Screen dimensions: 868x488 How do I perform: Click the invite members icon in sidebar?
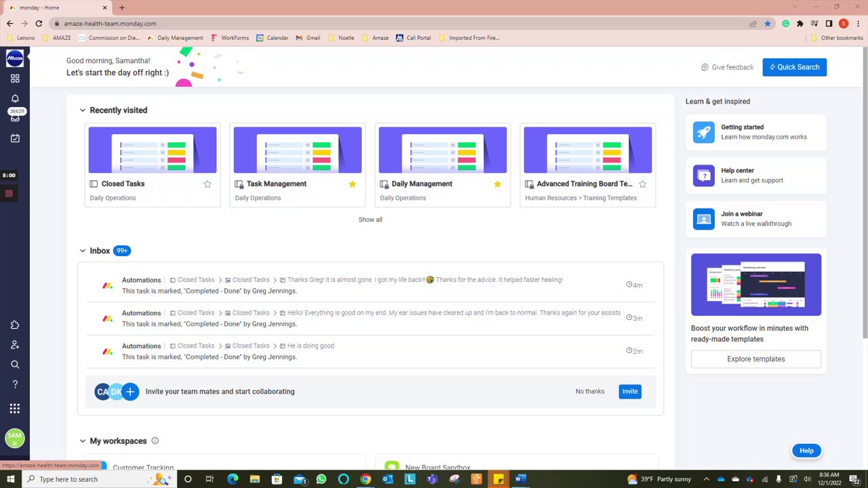coord(15,345)
